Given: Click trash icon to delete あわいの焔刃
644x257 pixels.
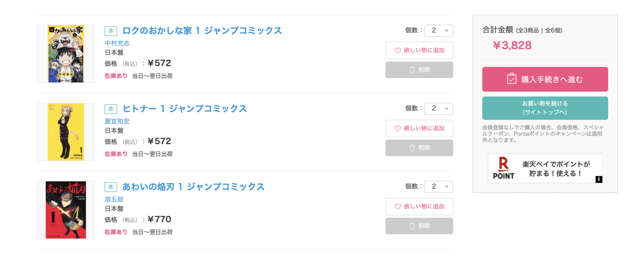Looking at the screenshot, I should 412,226.
